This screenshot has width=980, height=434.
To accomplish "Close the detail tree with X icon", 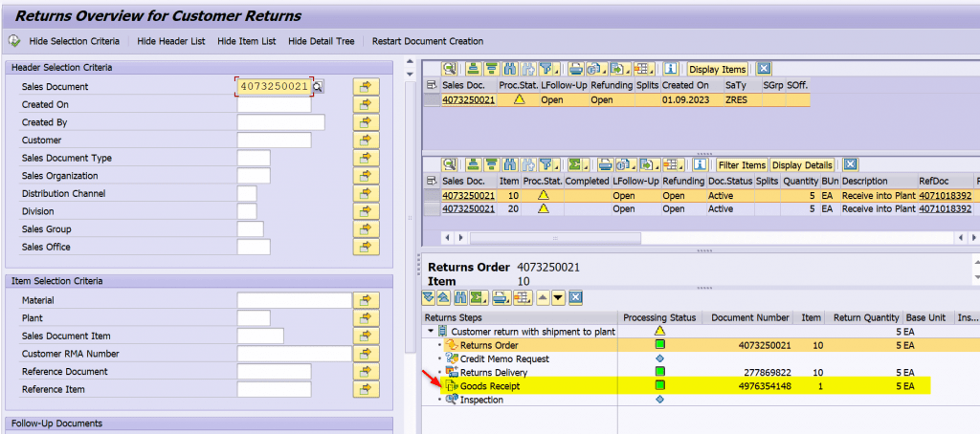I will click(x=575, y=298).
